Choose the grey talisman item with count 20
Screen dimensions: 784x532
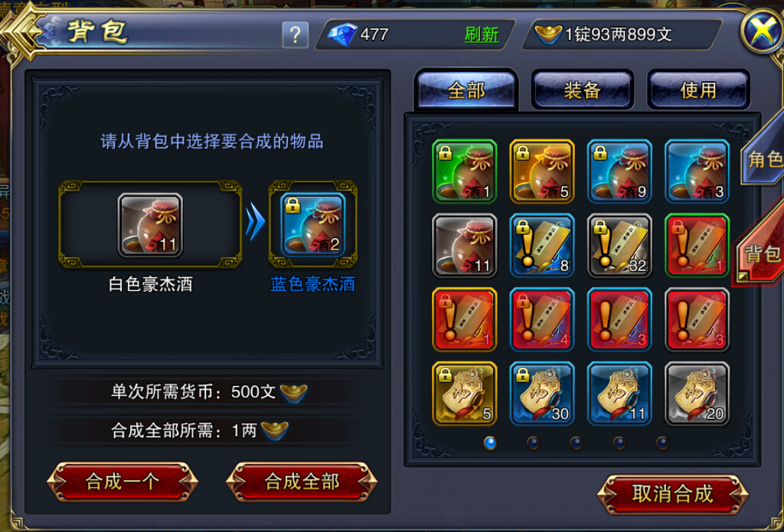tap(697, 393)
